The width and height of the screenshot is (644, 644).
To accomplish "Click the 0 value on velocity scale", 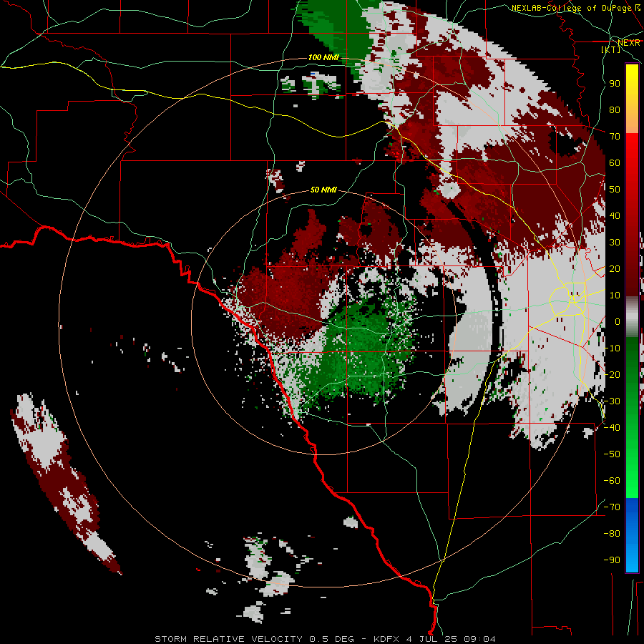I will [618, 321].
